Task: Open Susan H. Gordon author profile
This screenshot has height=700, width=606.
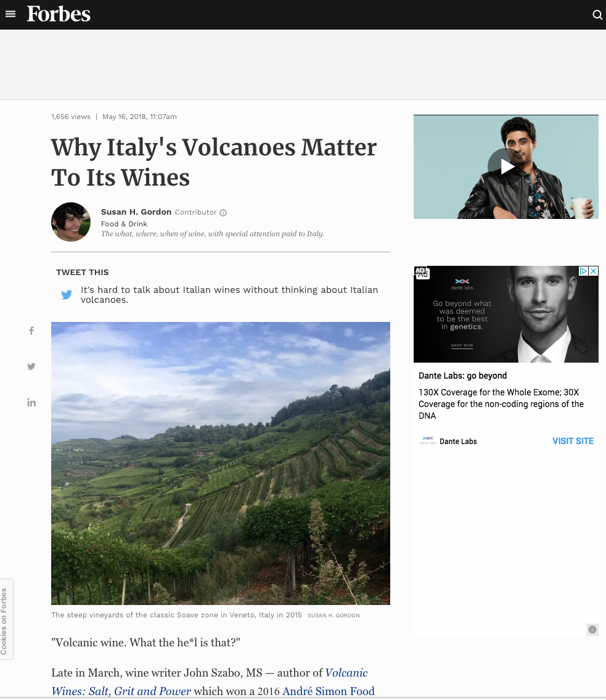Action: pos(136,212)
